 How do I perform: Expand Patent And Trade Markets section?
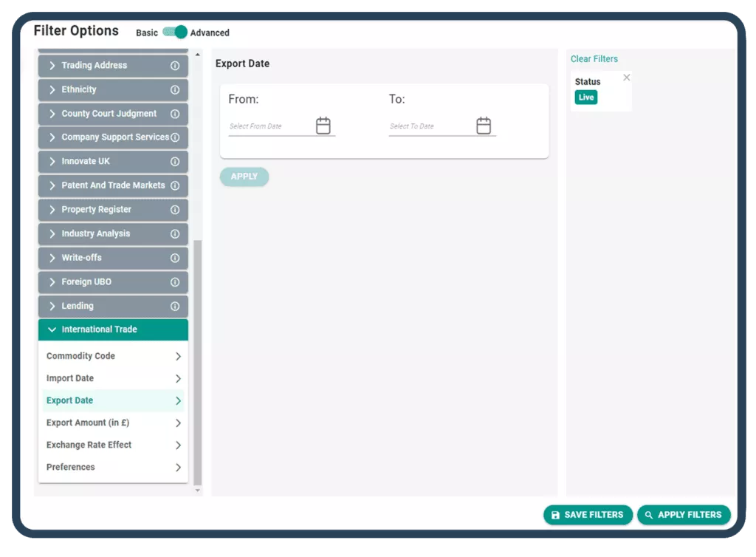113,185
